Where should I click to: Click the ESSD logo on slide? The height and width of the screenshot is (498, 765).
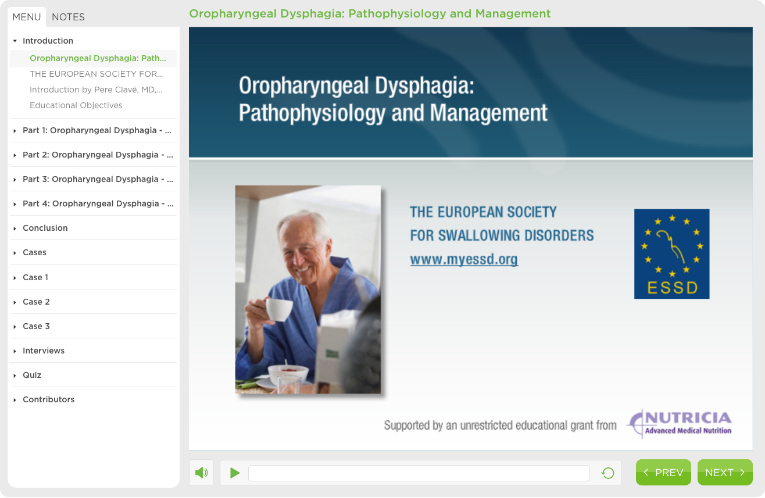tap(671, 254)
